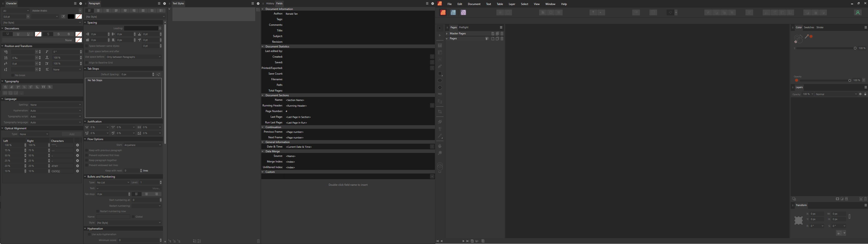The height and width of the screenshot is (244, 868).
Task: Click More button in Bullets and Numbering
Action: (156, 188)
